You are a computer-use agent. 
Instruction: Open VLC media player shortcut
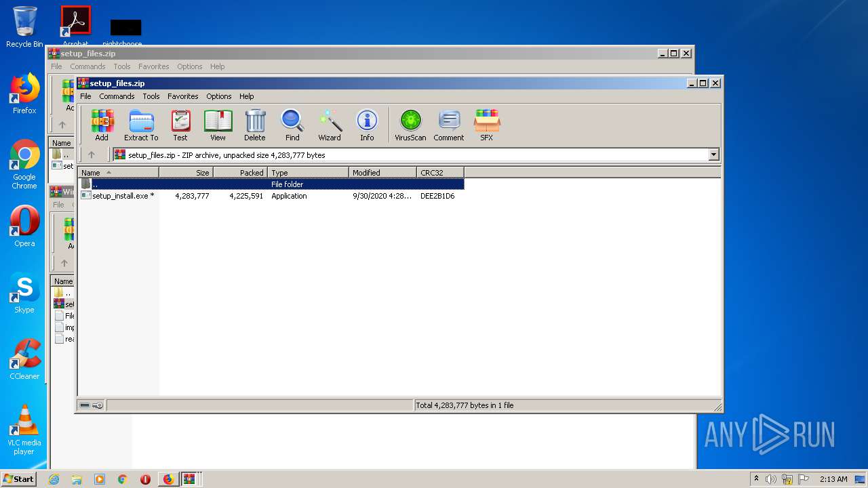pyautogui.click(x=24, y=430)
